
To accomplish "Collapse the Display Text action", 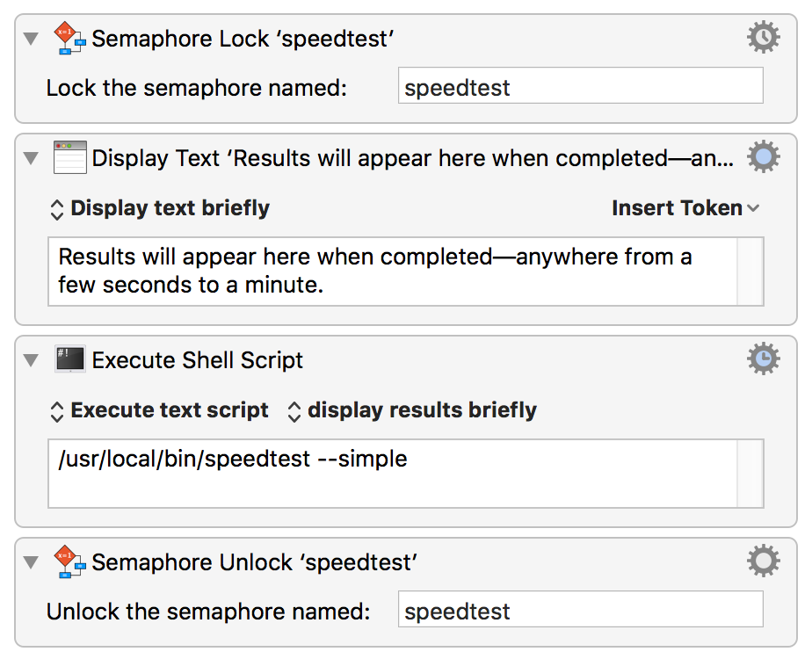I will (31, 158).
